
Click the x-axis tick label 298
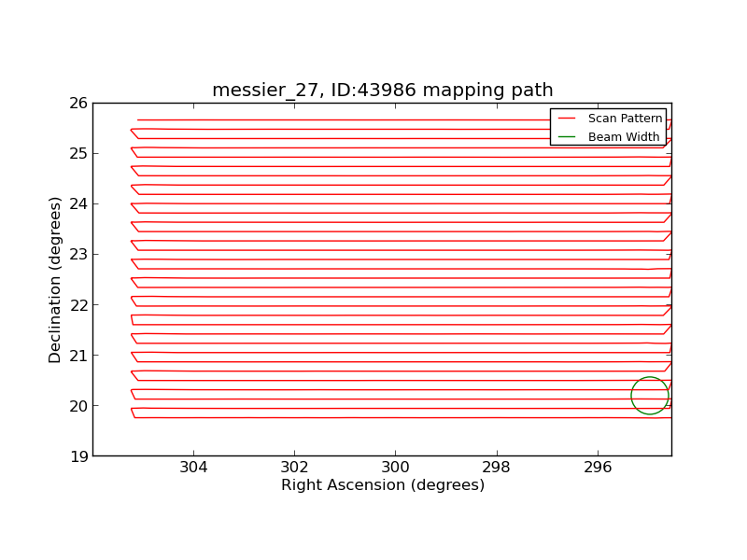coord(497,468)
